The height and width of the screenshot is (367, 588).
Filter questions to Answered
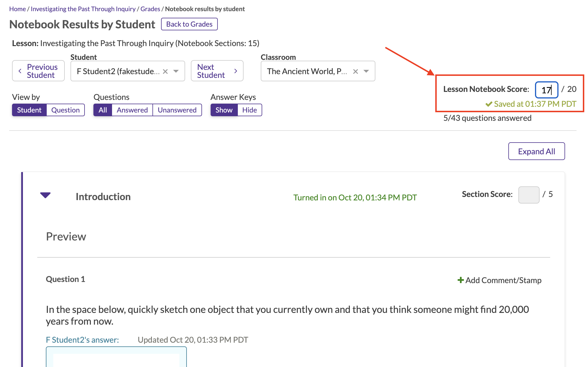pyautogui.click(x=132, y=110)
